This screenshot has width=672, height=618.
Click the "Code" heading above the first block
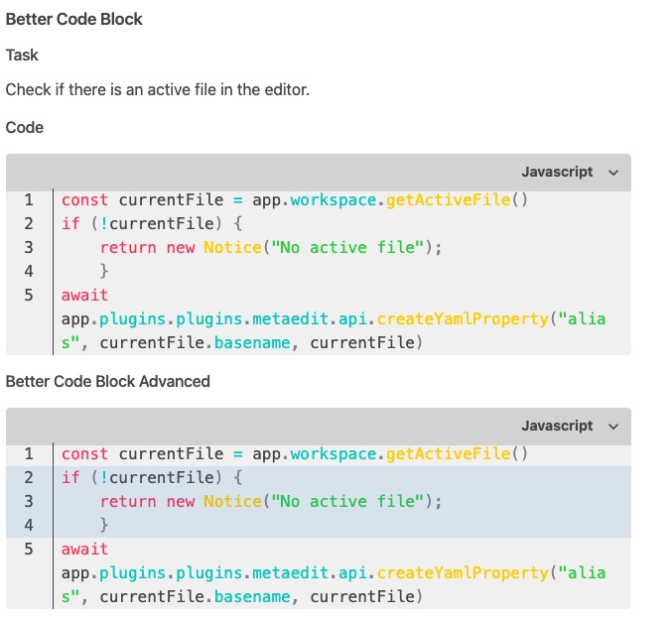coord(25,128)
